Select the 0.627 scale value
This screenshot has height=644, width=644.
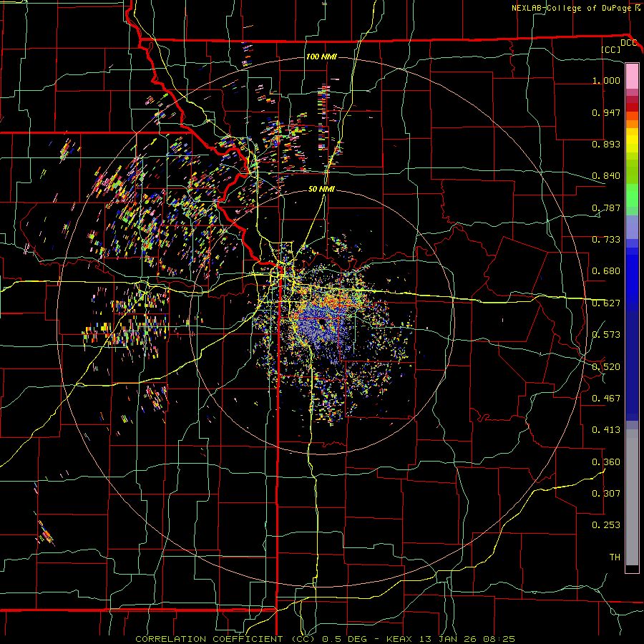606,303
